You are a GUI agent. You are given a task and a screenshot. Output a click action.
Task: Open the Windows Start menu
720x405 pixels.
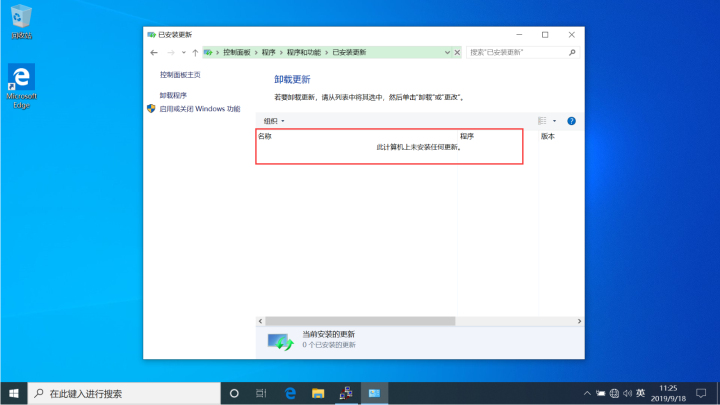click(x=14, y=394)
